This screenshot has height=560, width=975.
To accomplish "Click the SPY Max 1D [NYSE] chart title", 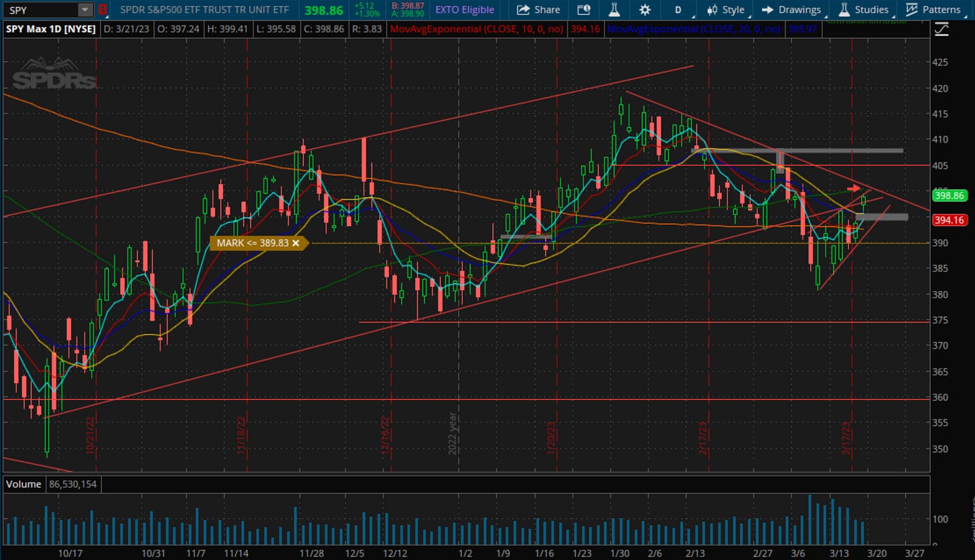I will click(x=52, y=29).
